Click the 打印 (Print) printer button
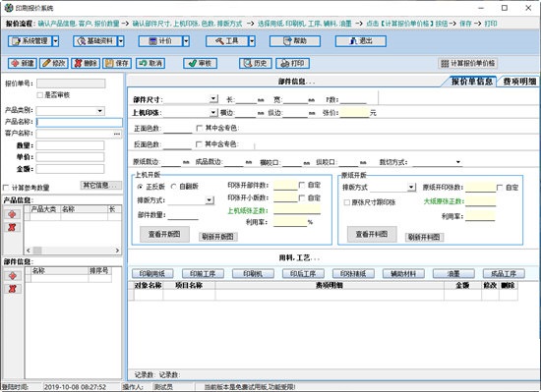 coord(292,64)
